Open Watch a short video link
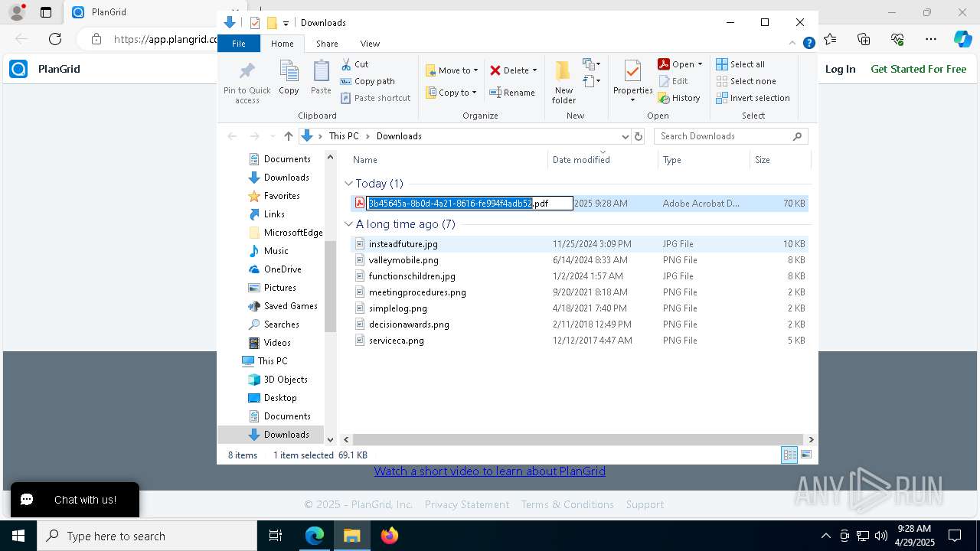 point(490,471)
